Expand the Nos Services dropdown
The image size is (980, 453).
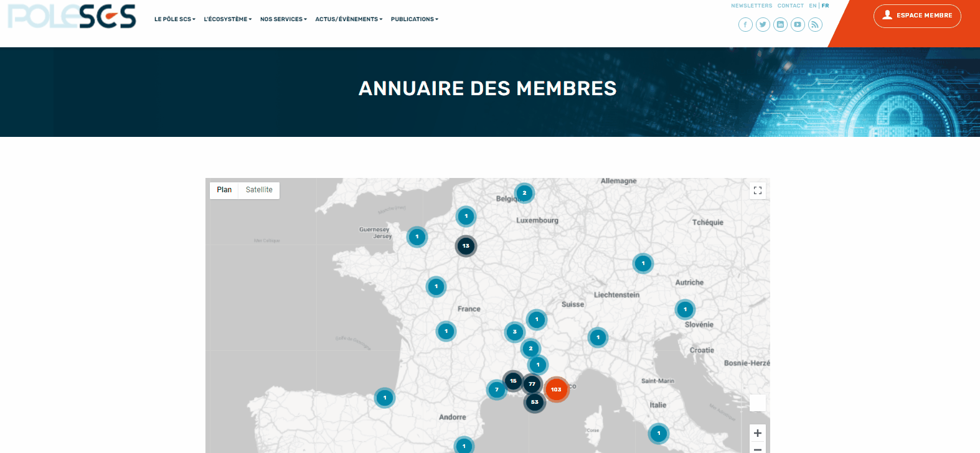click(x=283, y=19)
